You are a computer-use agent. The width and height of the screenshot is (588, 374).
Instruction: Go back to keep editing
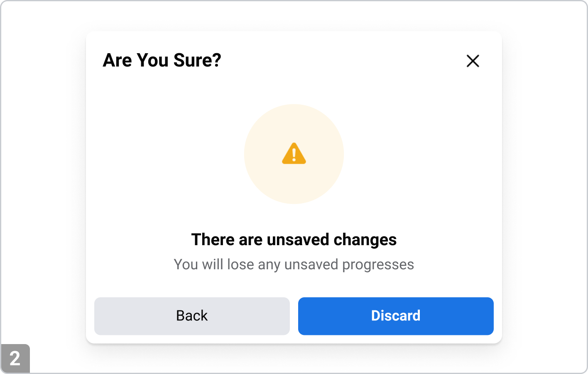(x=192, y=316)
